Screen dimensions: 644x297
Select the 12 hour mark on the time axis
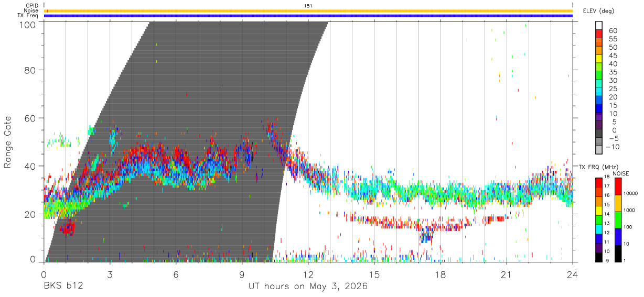point(308,273)
